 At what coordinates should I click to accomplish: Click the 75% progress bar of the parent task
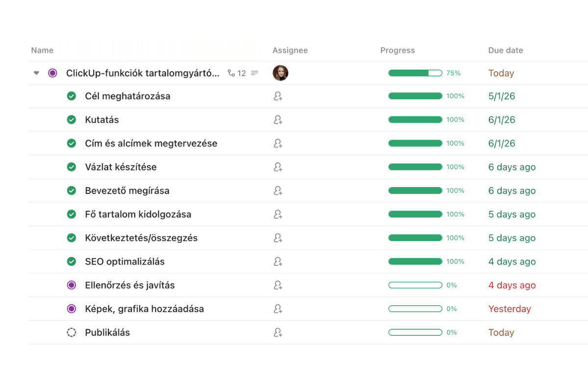[415, 73]
